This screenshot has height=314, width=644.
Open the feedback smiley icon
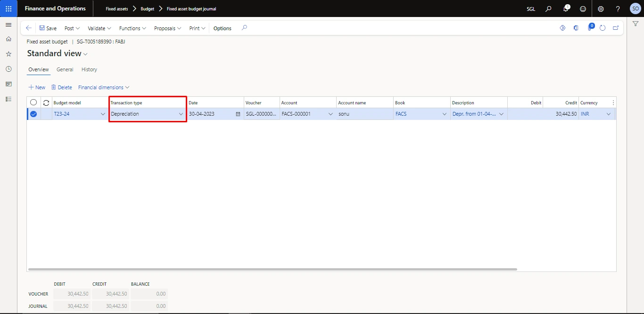click(x=583, y=8)
